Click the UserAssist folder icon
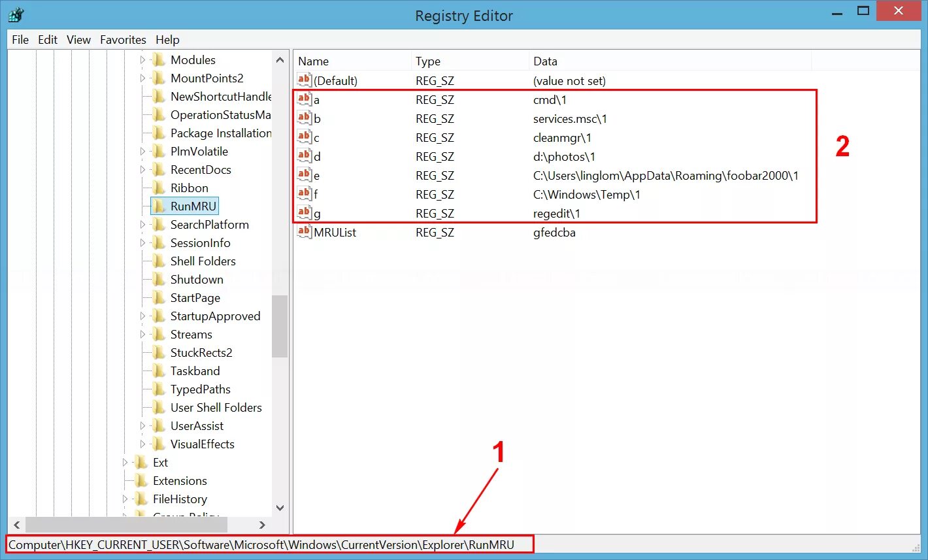The height and width of the screenshot is (560, 928). [x=159, y=426]
